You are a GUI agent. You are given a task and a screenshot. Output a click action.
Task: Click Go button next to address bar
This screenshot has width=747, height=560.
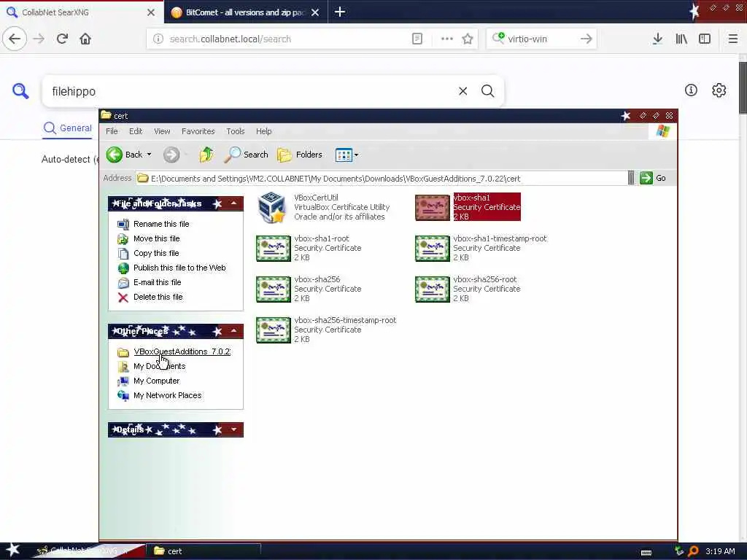pos(653,178)
